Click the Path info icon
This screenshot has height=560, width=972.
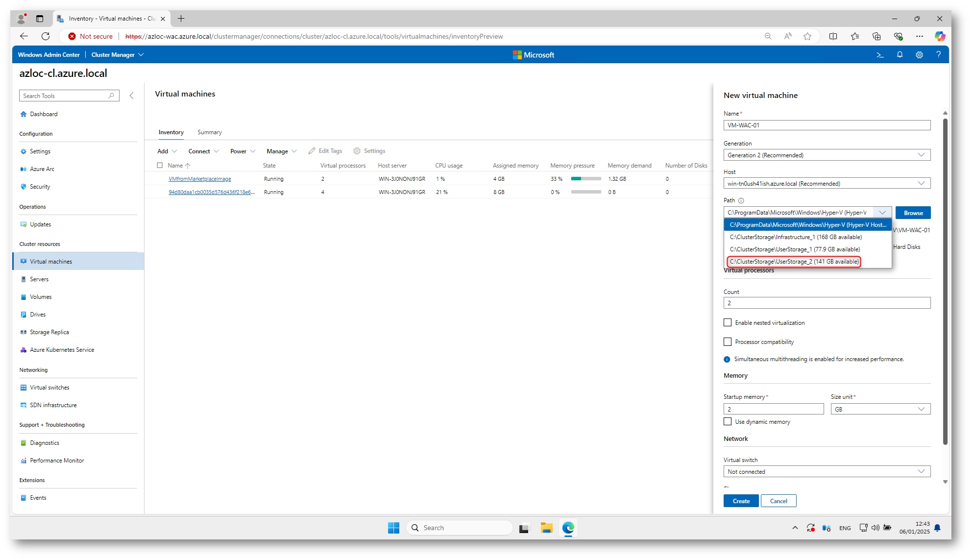coord(741,200)
